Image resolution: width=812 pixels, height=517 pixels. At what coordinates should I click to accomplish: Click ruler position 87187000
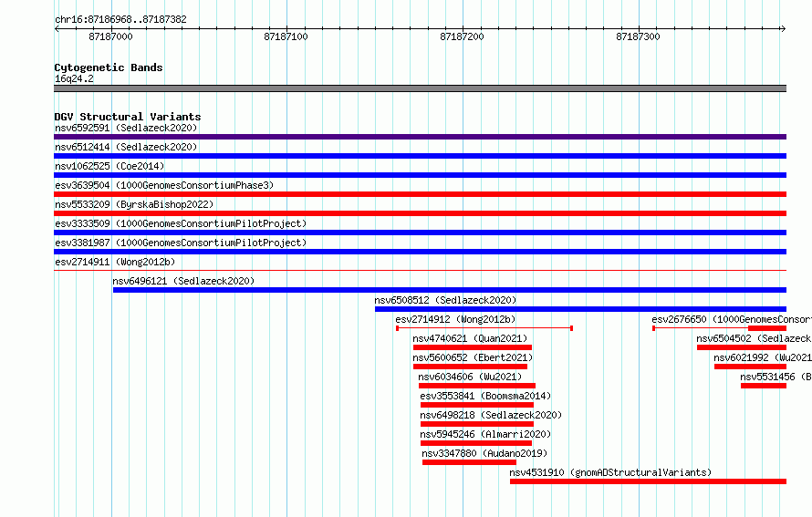click(x=110, y=36)
